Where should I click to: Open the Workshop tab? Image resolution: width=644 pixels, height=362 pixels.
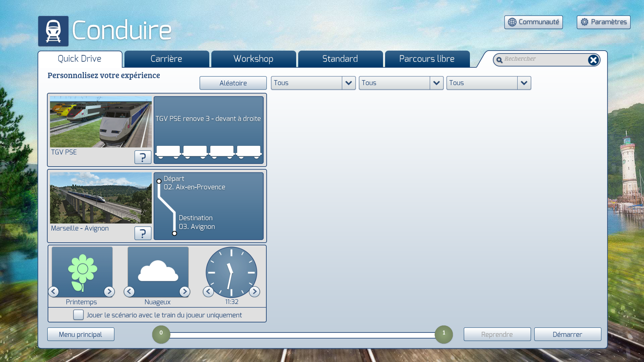[x=253, y=59]
